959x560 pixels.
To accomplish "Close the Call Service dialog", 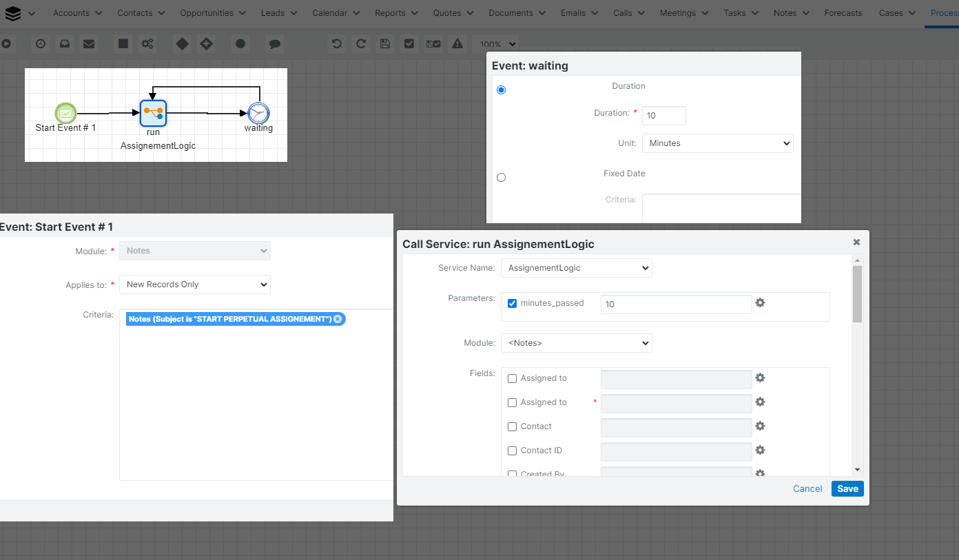I will click(856, 242).
